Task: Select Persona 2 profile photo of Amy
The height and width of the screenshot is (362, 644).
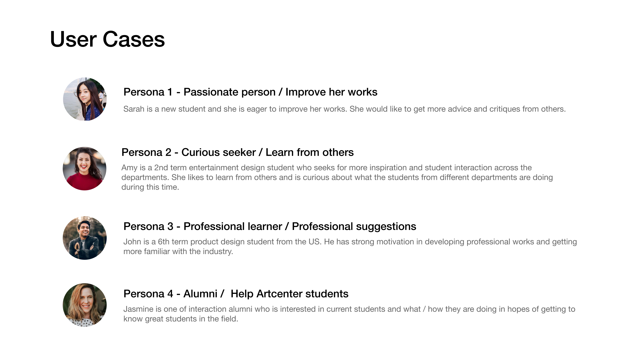Action: coord(85,169)
